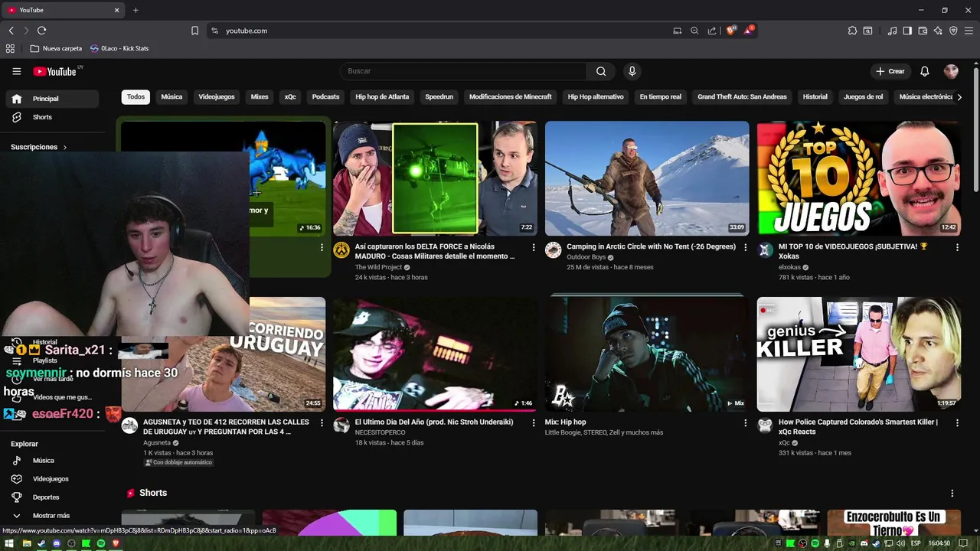Screen dimensions: 980x551
Task: Click the YouTube logo
Action: tap(55, 71)
